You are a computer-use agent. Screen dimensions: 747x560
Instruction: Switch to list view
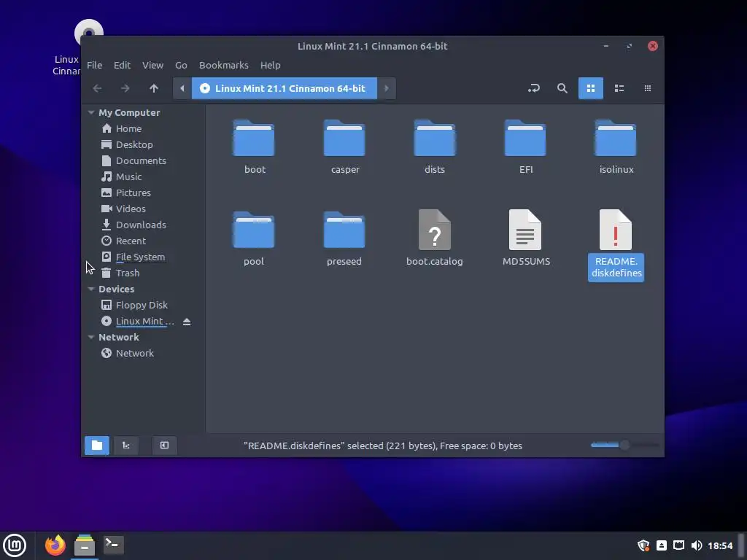pos(619,88)
